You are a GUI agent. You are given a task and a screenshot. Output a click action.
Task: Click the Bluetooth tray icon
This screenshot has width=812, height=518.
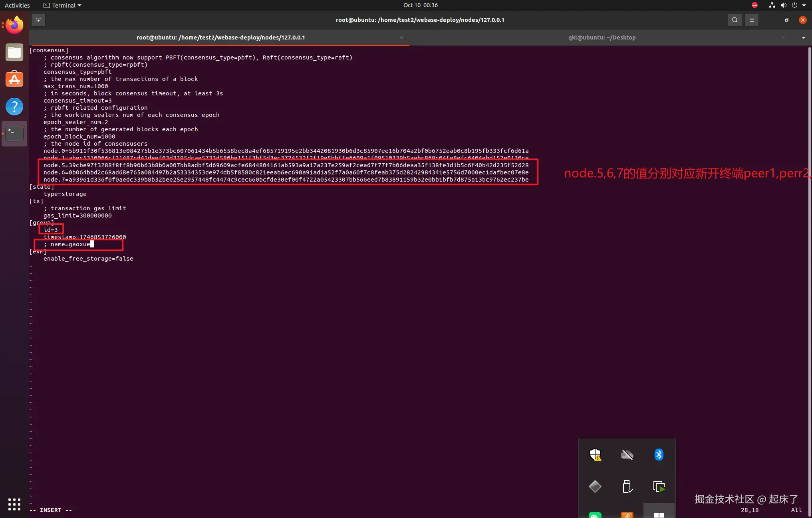click(x=659, y=455)
